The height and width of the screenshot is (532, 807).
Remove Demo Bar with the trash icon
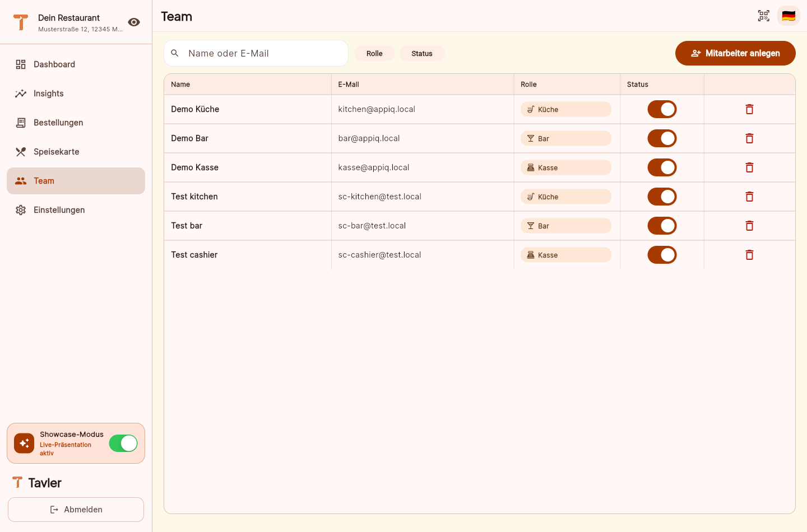coord(749,138)
